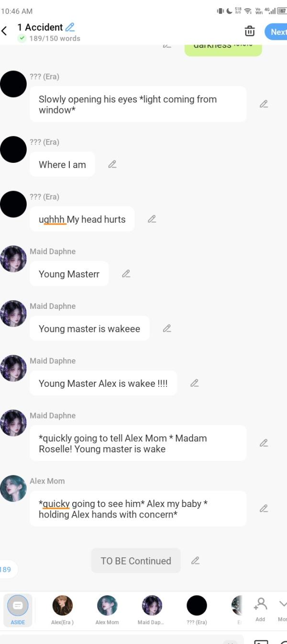Select Alex(Era) as speaking character
This screenshot has width=287, height=644.
62,610
